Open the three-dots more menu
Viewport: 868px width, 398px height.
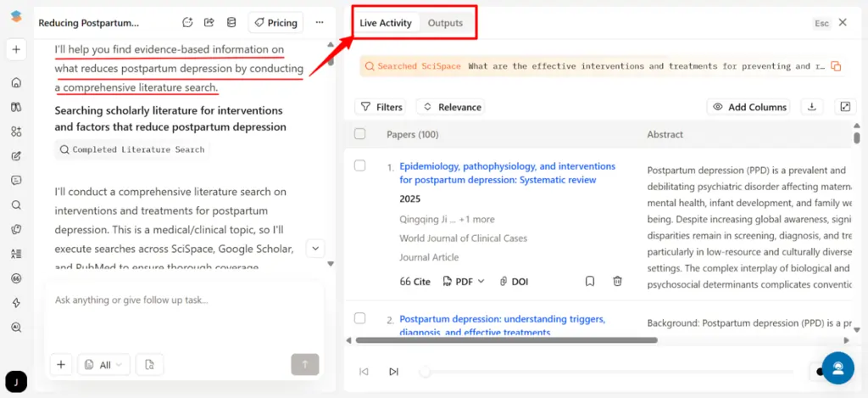pos(320,23)
